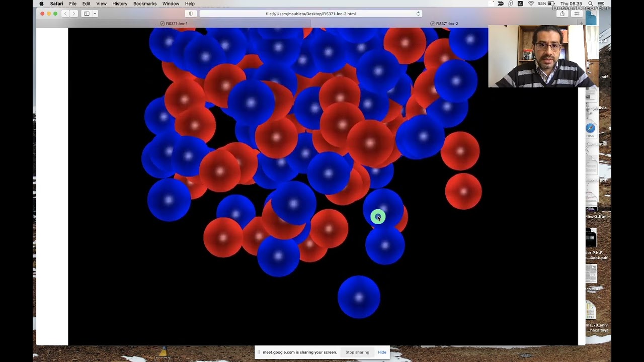
Task: Click the Thu 08:35 clock
Action: [x=571, y=4]
